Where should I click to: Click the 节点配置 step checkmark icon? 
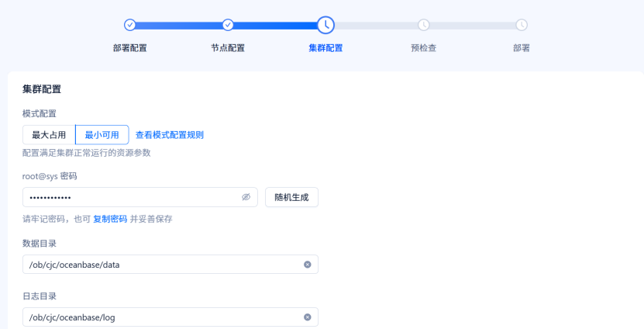228,25
